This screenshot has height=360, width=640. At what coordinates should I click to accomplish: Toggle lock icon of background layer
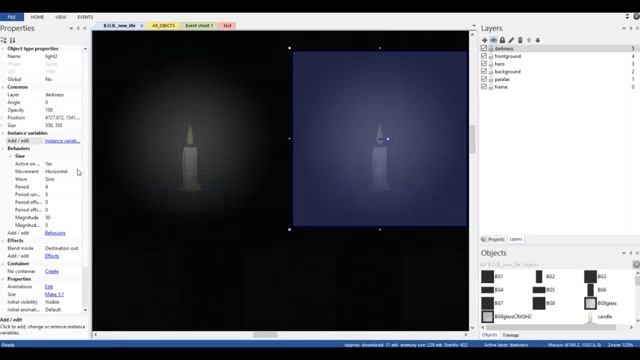pos(491,72)
